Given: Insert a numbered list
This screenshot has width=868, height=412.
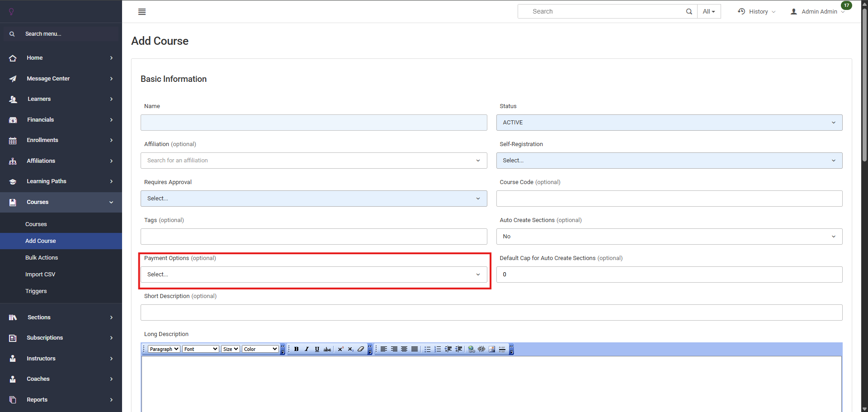Looking at the screenshot, I should click(x=438, y=349).
